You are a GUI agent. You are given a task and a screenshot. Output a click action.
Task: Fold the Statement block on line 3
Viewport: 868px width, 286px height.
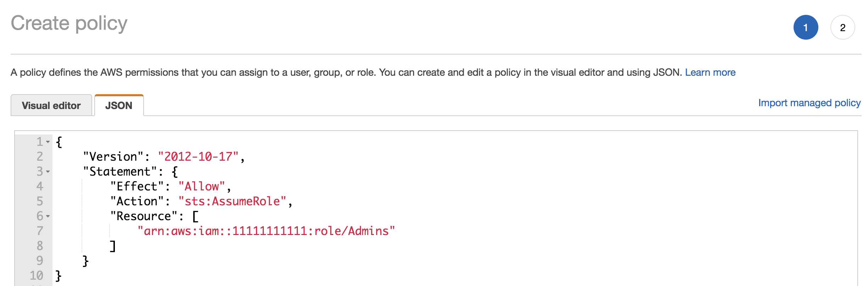48,172
